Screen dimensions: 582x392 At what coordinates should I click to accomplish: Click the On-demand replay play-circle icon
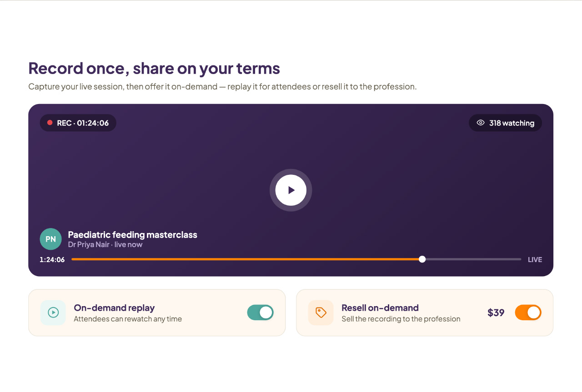tap(53, 313)
